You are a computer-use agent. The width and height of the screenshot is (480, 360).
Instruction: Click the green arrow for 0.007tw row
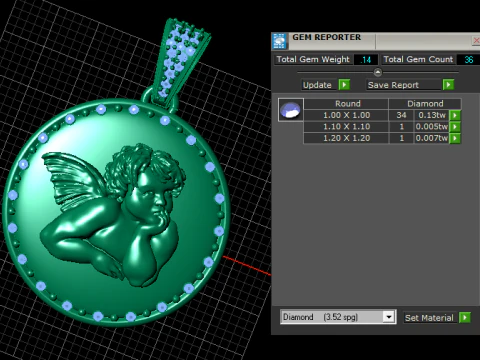[x=455, y=138]
